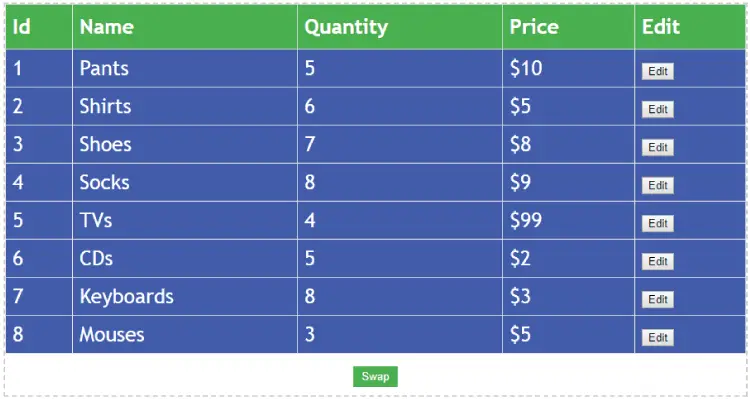Click Edit on the Mouses row
This screenshot has height=399, width=750.
point(658,338)
